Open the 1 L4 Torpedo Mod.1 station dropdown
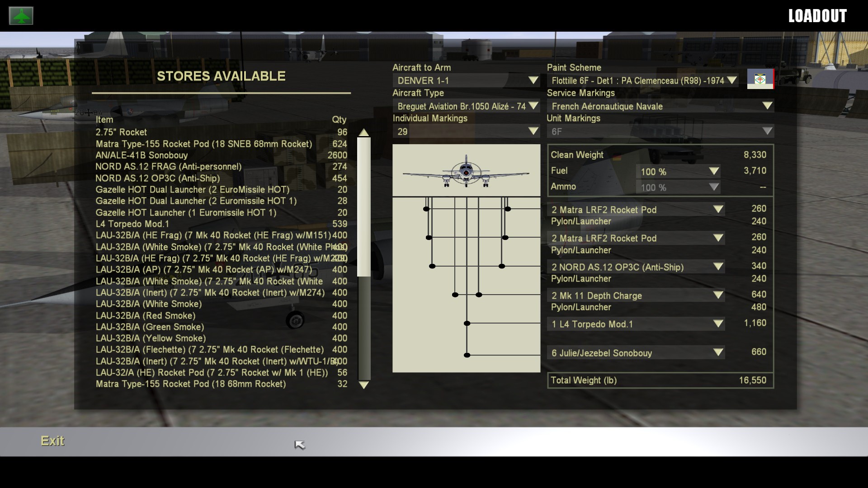 point(636,324)
